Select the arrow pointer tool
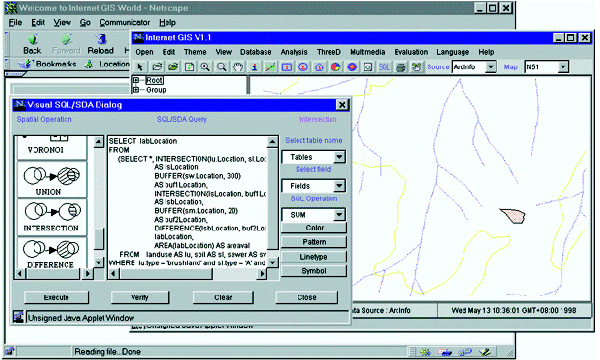 point(140,67)
